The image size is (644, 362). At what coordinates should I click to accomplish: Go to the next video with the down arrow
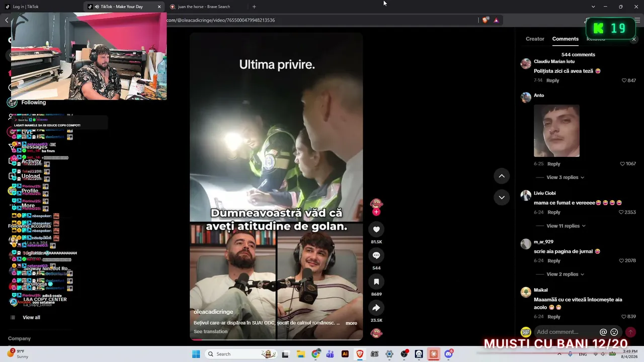click(x=502, y=197)
